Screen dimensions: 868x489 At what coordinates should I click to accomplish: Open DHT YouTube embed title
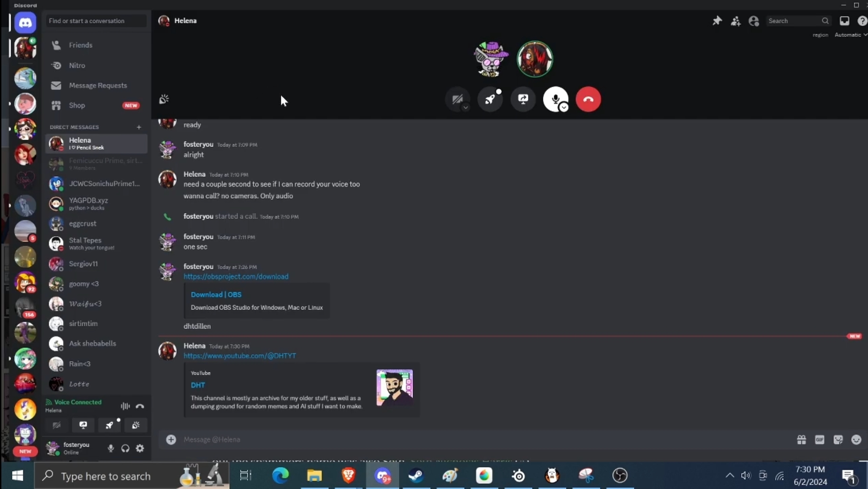(x=198, y=385)
